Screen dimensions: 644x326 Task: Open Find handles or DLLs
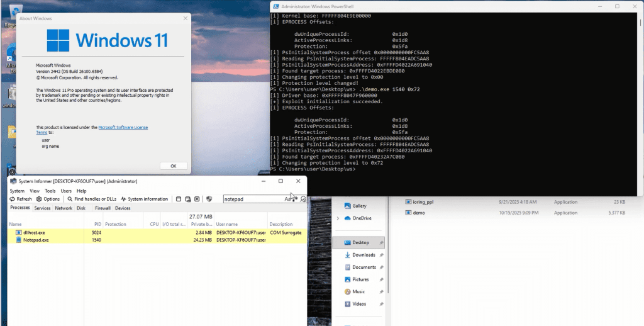(92, 199)
